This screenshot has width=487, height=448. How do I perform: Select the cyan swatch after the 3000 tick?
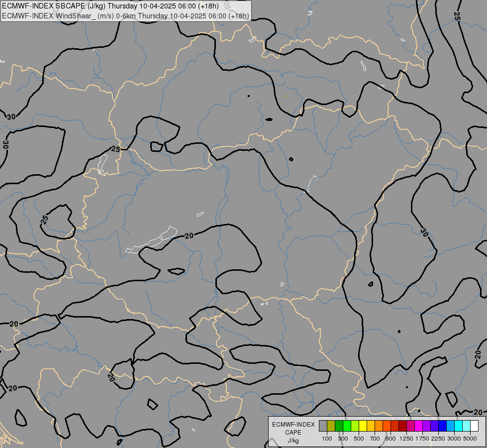[458, 426]
